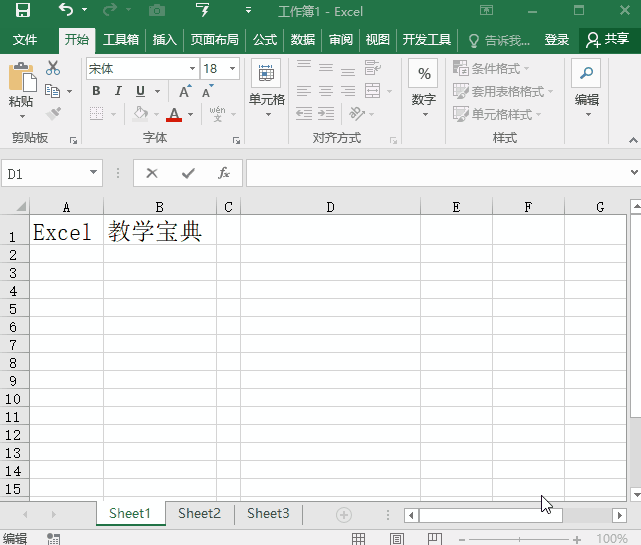The image size is (641, 545).
Task: Apply red font color A
Action: pos(174,114)
